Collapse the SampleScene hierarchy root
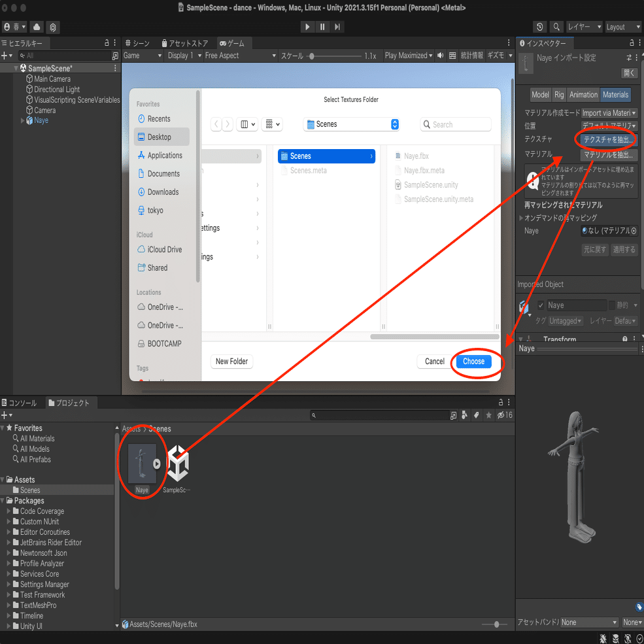Image resolution: width=644 pixels, height=644 pixels. pos(16,68)
